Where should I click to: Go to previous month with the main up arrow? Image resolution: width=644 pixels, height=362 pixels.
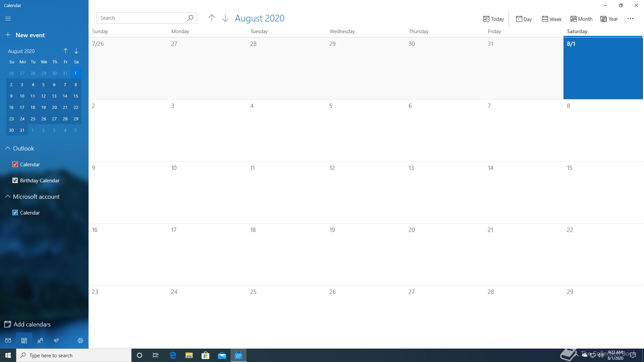[212, 18]
